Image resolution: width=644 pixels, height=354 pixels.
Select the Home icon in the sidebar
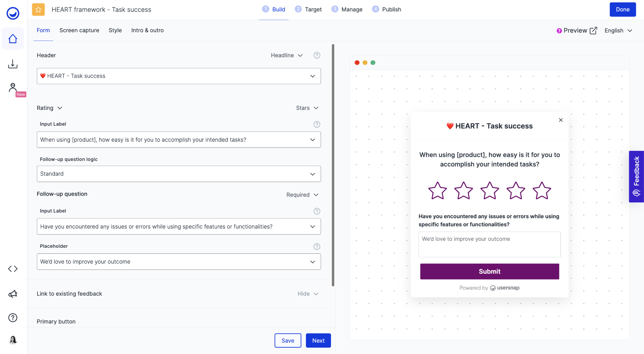(12, 39)
